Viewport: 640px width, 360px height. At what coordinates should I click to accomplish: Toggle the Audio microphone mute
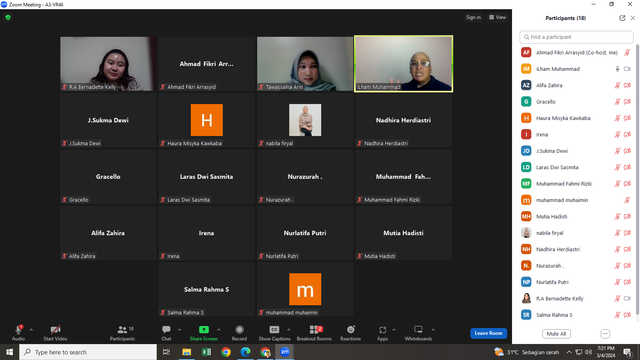pos(18,332)
